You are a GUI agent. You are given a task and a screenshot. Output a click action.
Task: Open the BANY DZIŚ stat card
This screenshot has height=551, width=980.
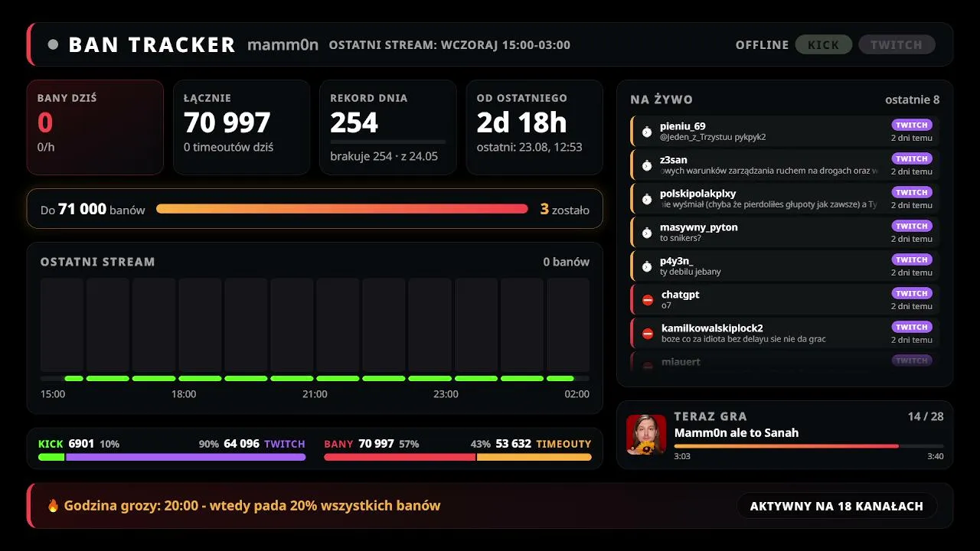95,127
